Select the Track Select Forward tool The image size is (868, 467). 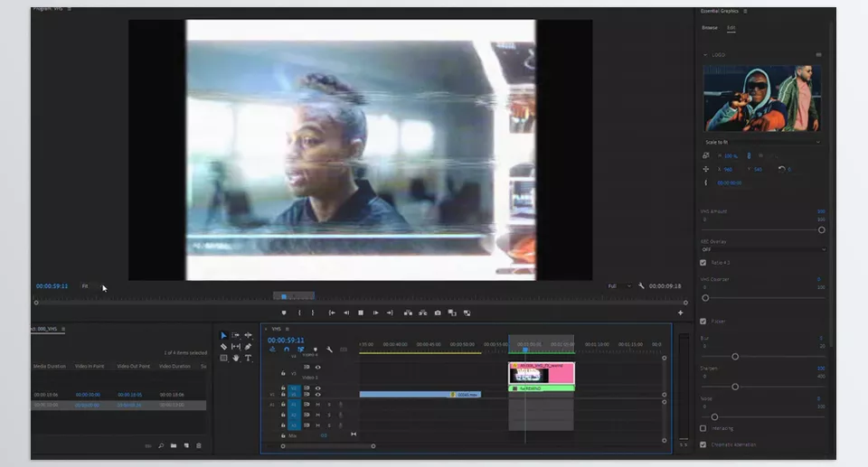(236, 335)
